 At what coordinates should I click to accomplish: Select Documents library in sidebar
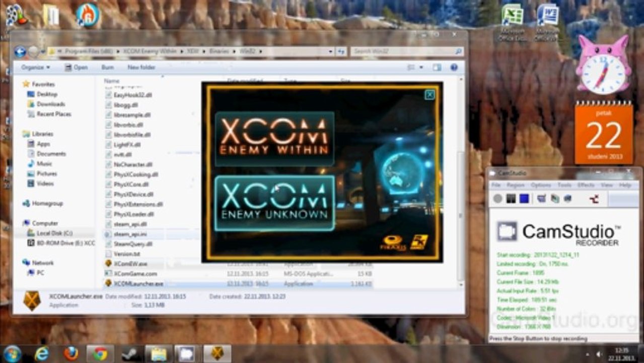point(46,154)
